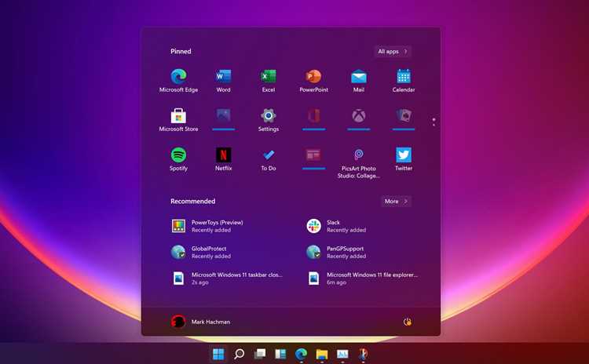Open Microsoft Edge from pinned apps

click(178, 81)
